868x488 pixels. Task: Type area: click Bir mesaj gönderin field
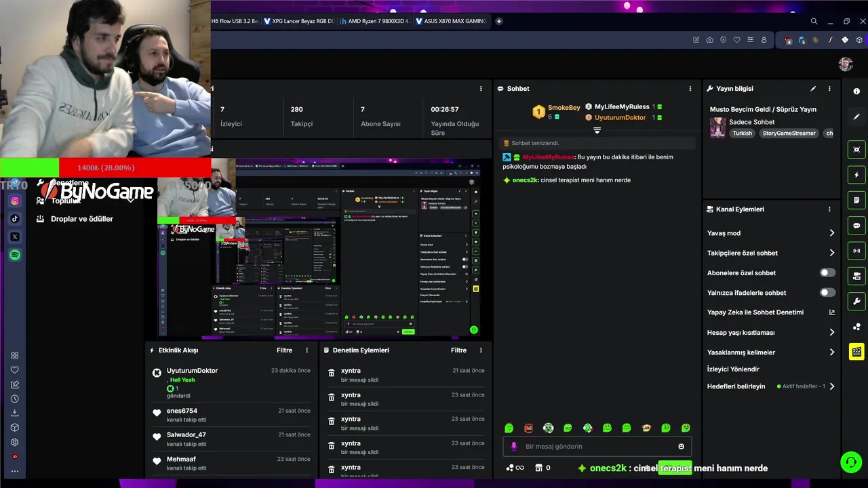coord(597,447)
